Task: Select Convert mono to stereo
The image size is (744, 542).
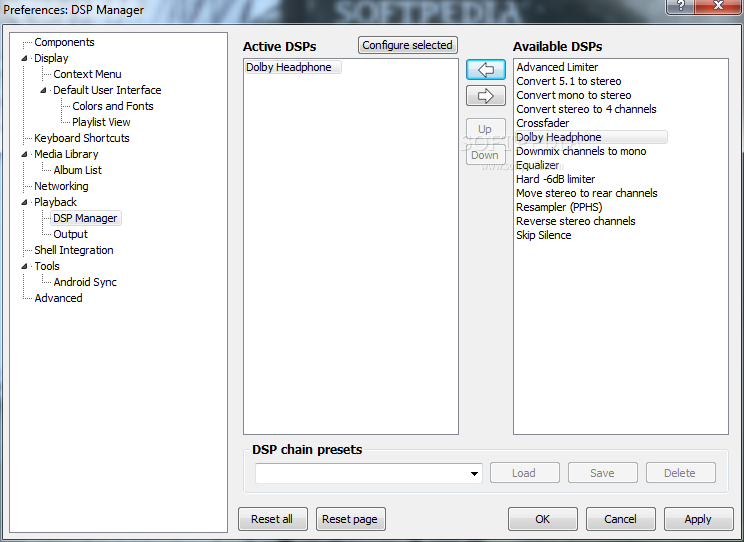Action: (574, 95)
